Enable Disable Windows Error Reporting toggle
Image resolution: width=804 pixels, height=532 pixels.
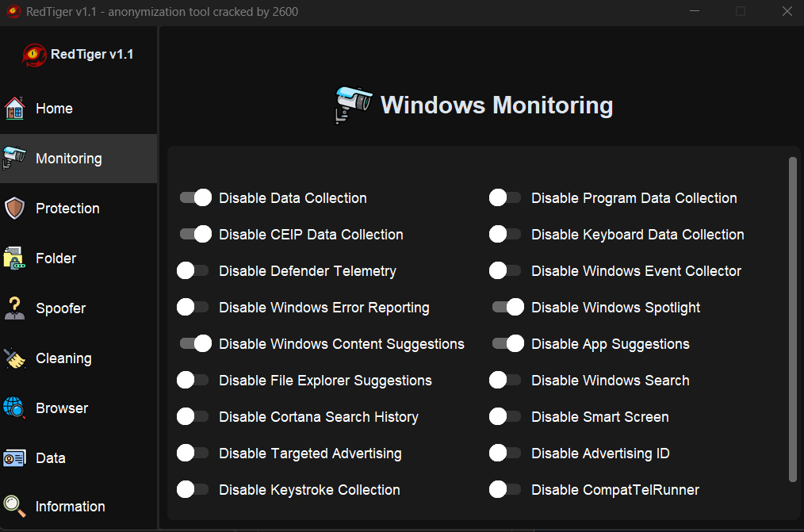[193, 307]
